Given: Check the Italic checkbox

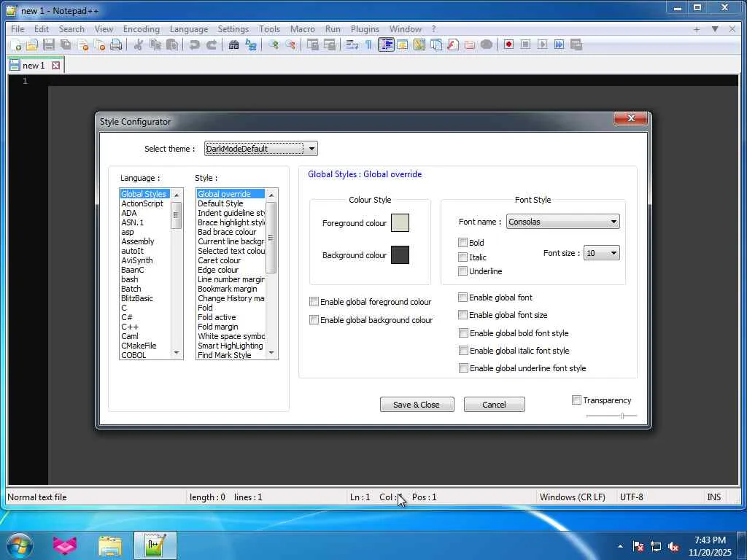Looking at the screenshot, I should pos(462,257).
